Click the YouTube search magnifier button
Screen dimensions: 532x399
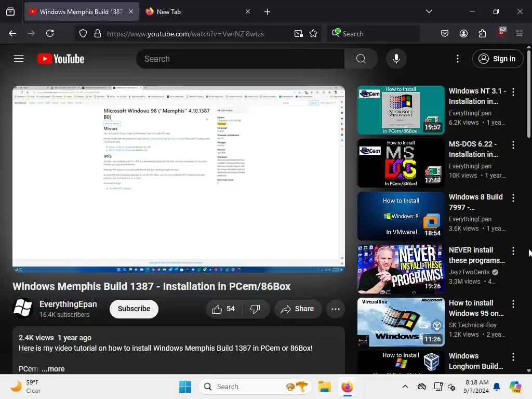click(x=361, y=59)
